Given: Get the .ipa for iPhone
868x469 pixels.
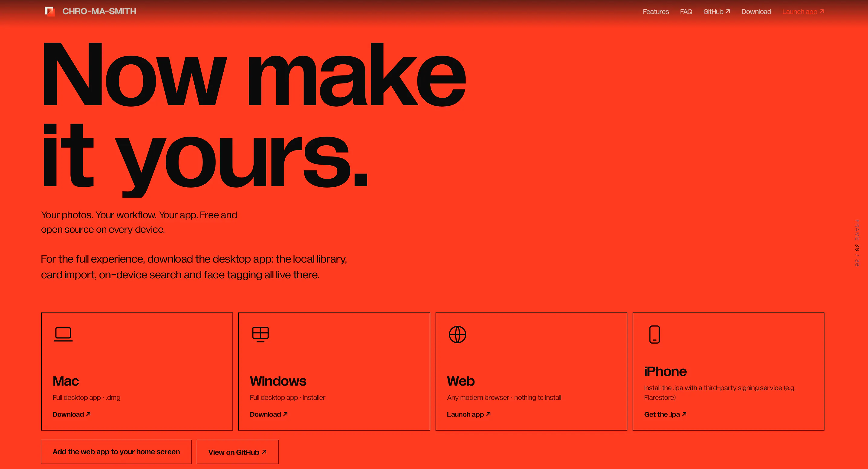Looking at the screenshot, I should (665, 414).
